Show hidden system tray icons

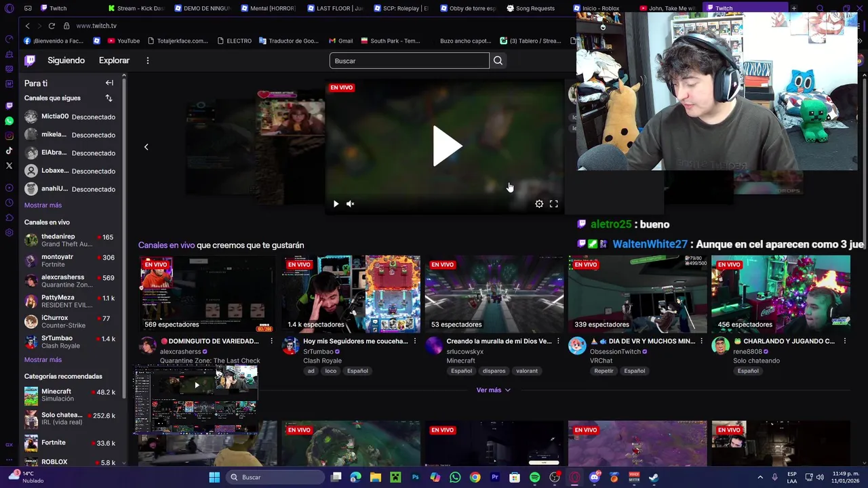pyautogui.click(x=759, y=477)
